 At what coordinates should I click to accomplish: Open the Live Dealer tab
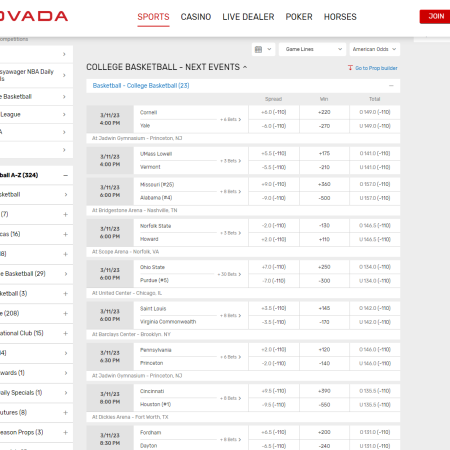click(x=248, y=17)
